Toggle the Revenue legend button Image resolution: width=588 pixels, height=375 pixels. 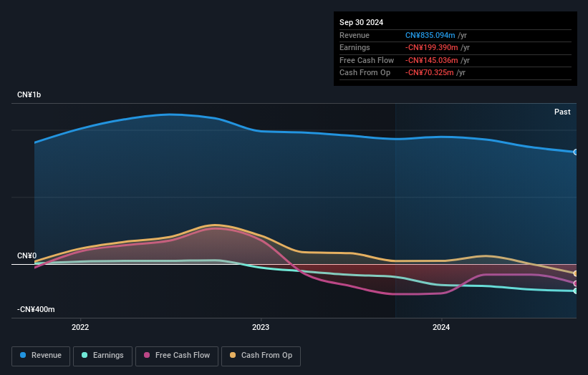tap(41, 356)
